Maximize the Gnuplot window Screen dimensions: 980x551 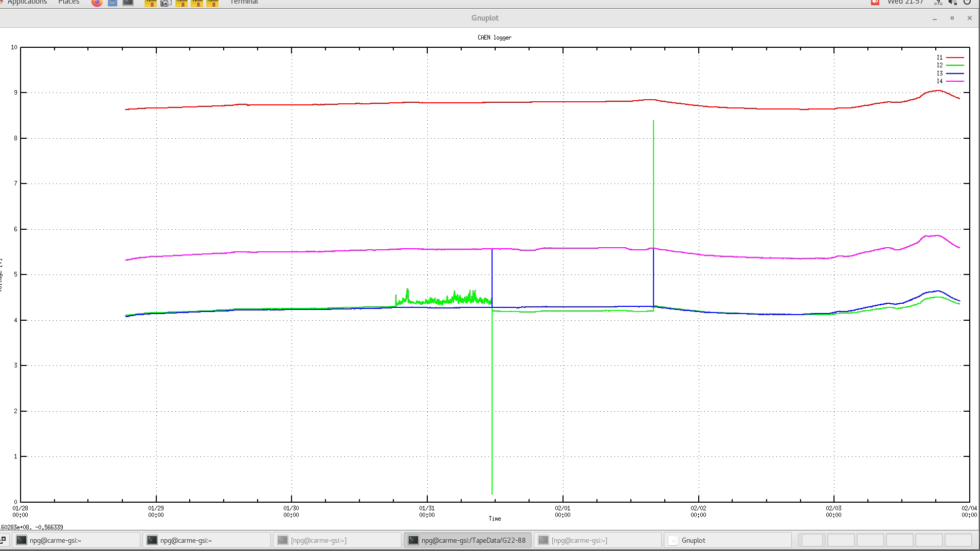pos(952,18)
